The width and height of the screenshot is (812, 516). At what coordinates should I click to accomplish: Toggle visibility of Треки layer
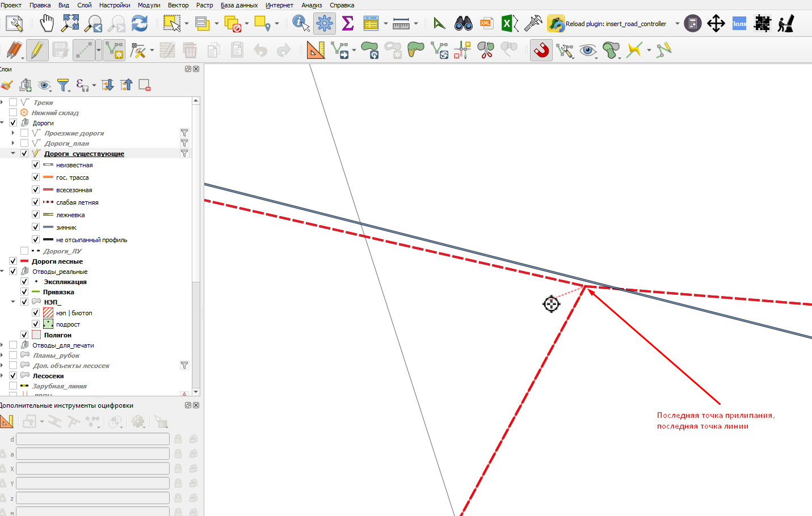click(13, 102)
